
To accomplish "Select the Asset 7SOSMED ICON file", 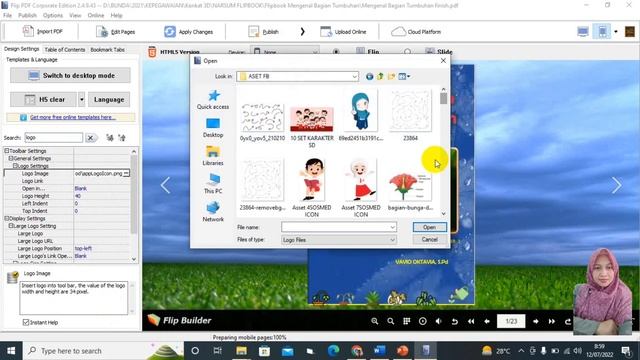I will coord(361,187).
